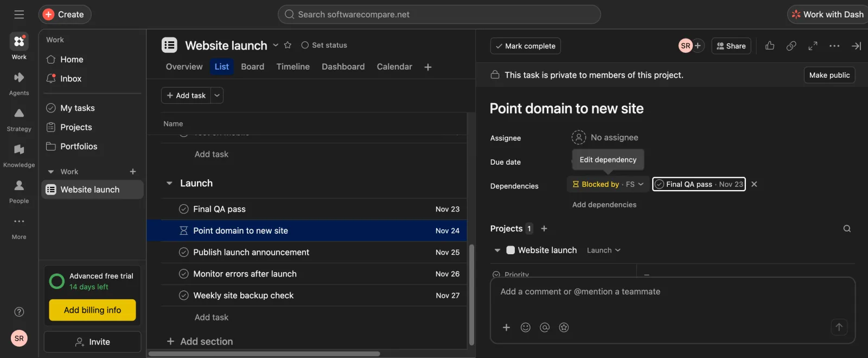Add a collaborator next to SR avatar
Viewport: 868px width, 358px height.
698,46
